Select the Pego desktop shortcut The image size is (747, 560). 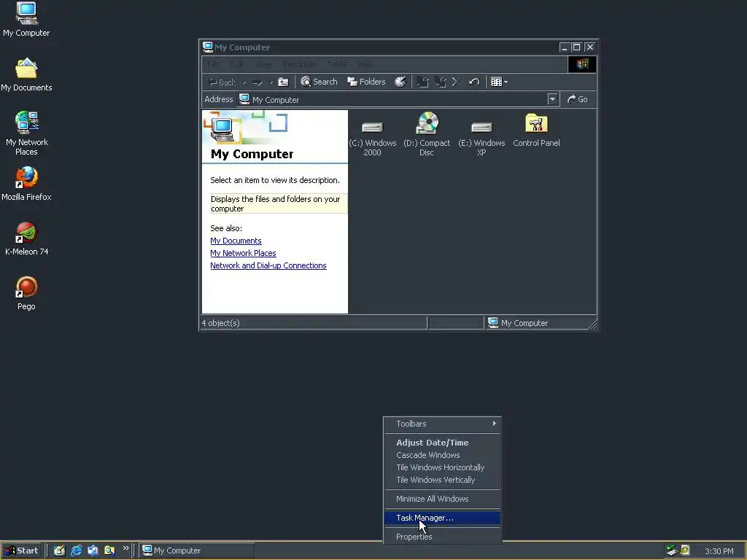(x=26, y=293)
